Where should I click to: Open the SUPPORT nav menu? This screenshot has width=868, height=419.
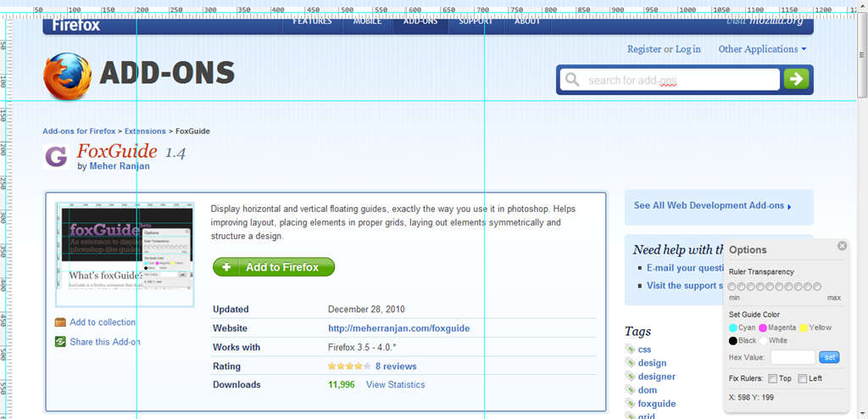[476, 23]
